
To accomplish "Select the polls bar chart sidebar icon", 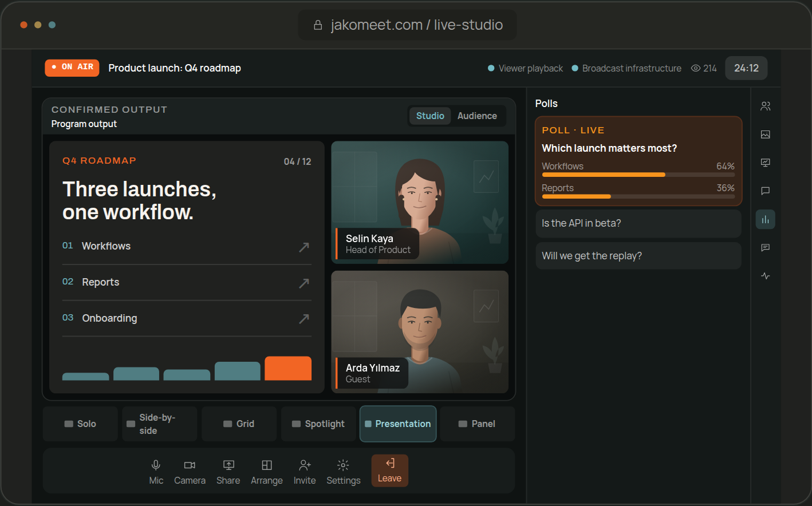I will (765, 219).
